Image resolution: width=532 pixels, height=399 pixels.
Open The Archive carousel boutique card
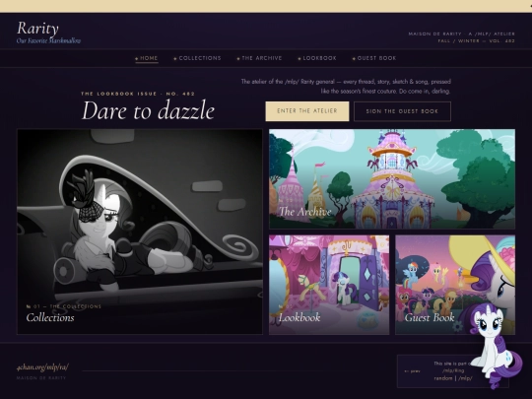pos(392,178)
